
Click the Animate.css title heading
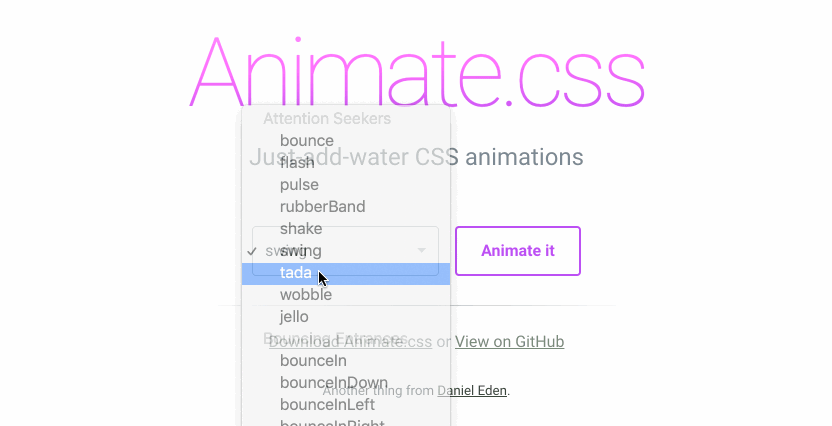pyautogui.click(x=416, y=70)
